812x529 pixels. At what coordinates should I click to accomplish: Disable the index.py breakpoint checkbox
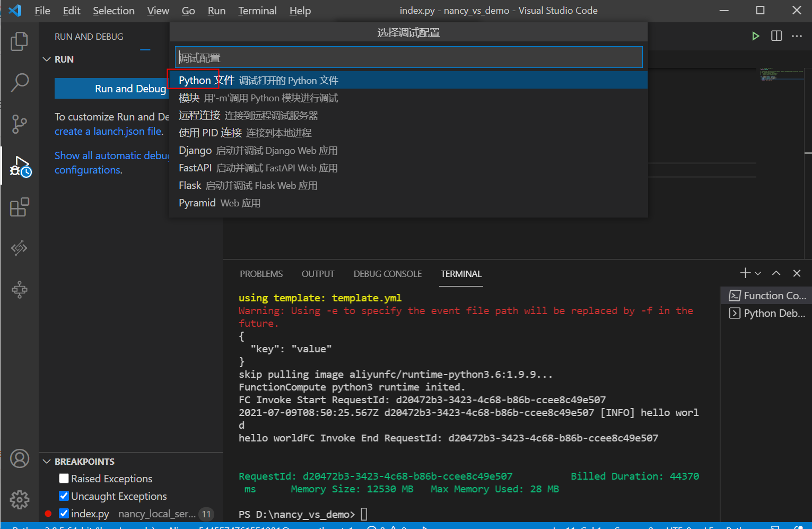64,514
